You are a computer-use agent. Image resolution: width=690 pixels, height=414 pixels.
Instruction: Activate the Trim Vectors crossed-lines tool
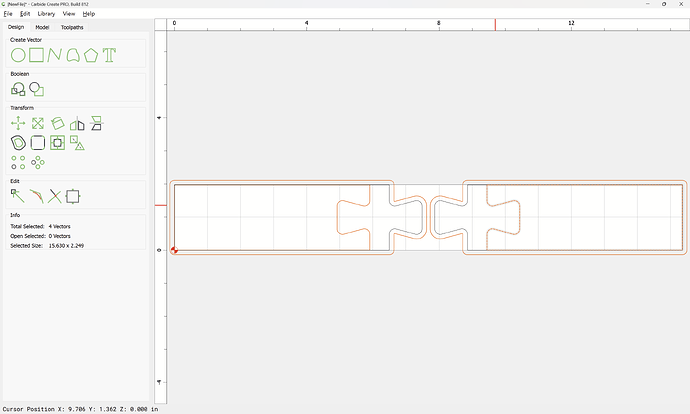tap(55, 196)
